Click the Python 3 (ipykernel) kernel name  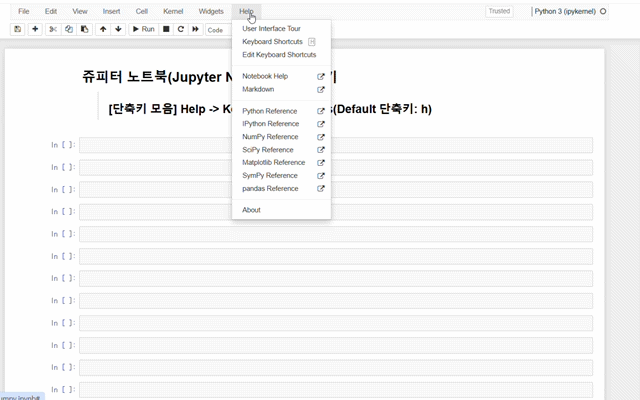565,11
